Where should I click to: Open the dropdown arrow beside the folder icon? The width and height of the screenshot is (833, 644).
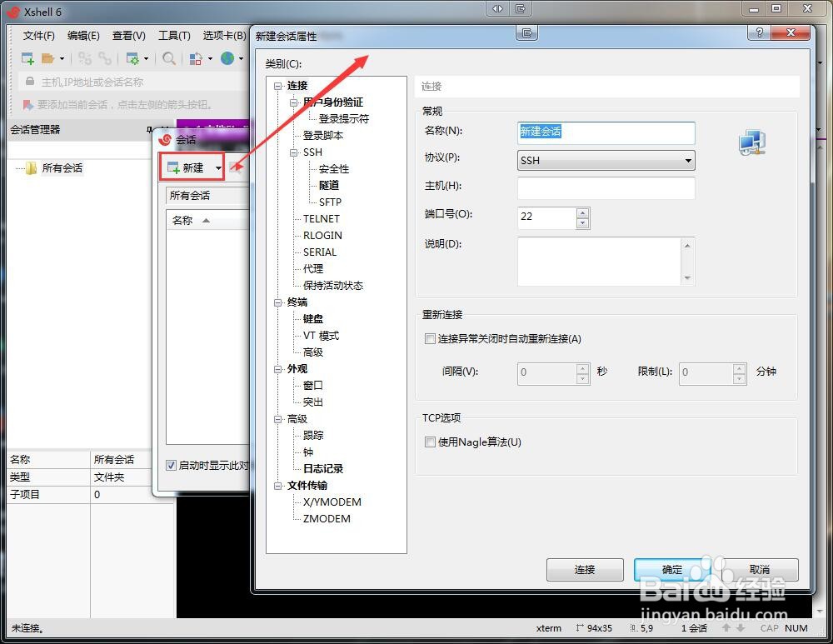[62, 58]
